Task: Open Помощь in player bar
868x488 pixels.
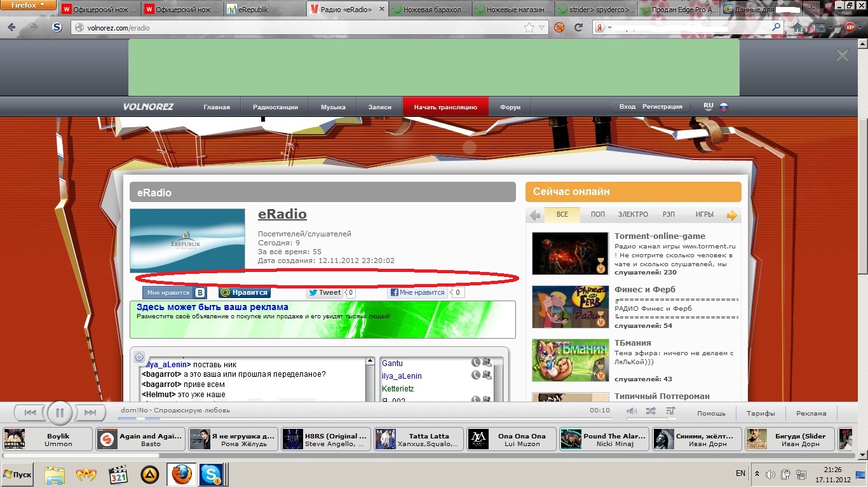Action: tap(711, 413)
